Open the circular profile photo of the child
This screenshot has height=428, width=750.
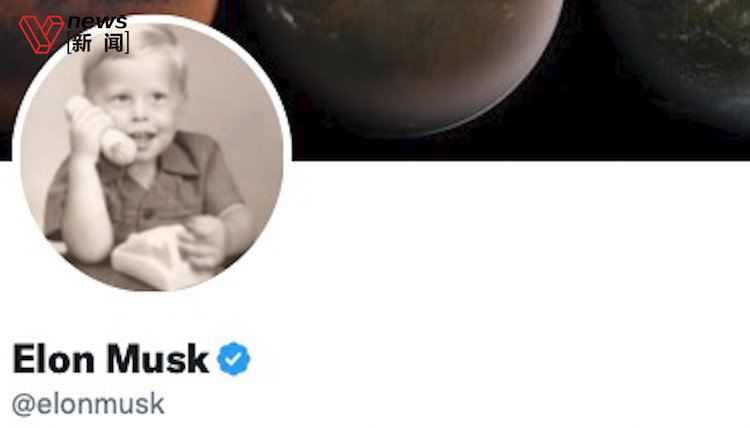[x=152, y=156]
